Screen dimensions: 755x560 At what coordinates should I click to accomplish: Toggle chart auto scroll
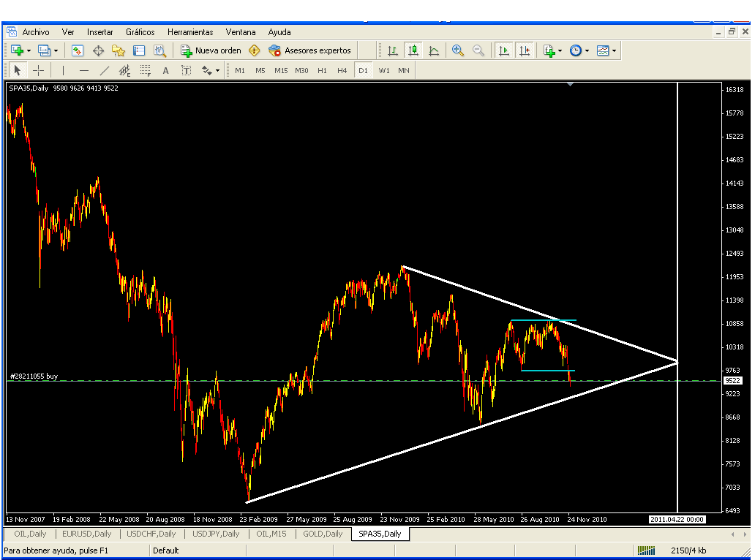503,50
